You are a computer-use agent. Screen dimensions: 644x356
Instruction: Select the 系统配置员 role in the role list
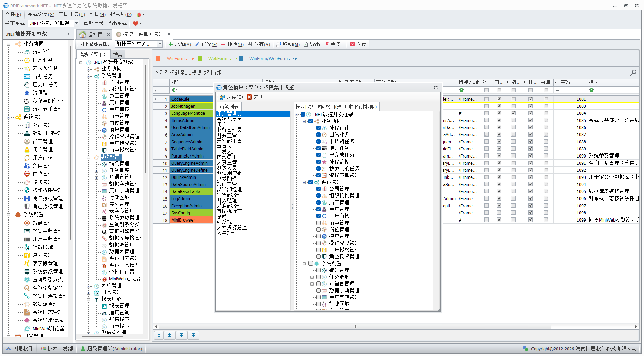pyautogui.click(x=229, y=119)
